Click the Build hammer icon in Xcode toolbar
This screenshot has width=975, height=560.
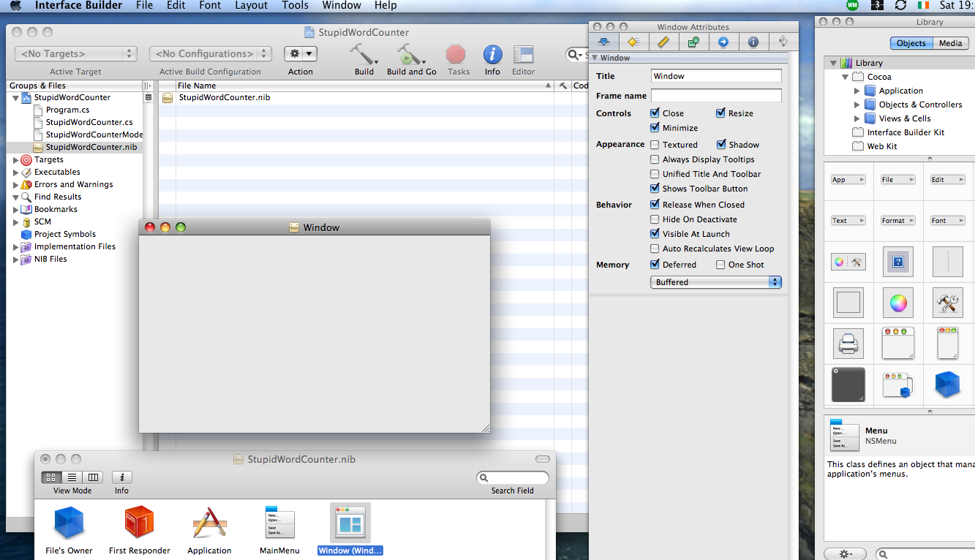point(362,54)
